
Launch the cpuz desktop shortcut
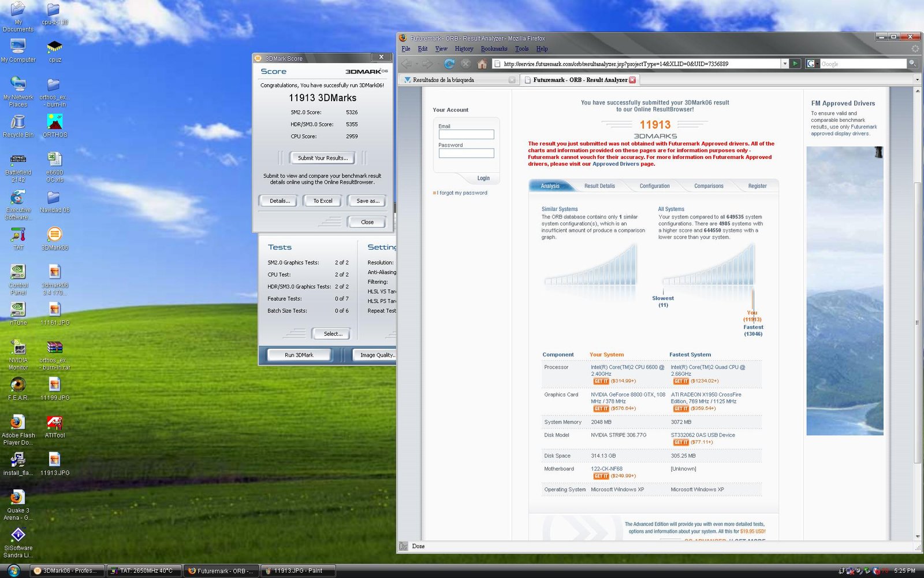tap(55, 51)
